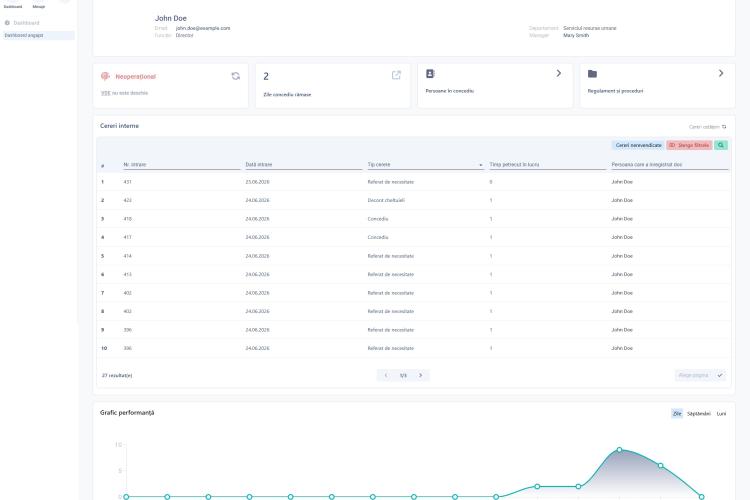
Task: Click the go-to-page input field
Action: click(694, 375)
